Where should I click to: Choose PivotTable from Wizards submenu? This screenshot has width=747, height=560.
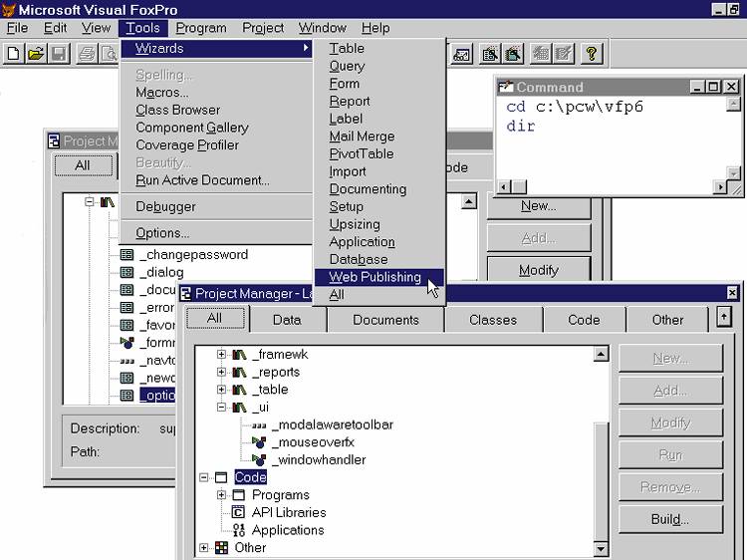tap(379, 154)
